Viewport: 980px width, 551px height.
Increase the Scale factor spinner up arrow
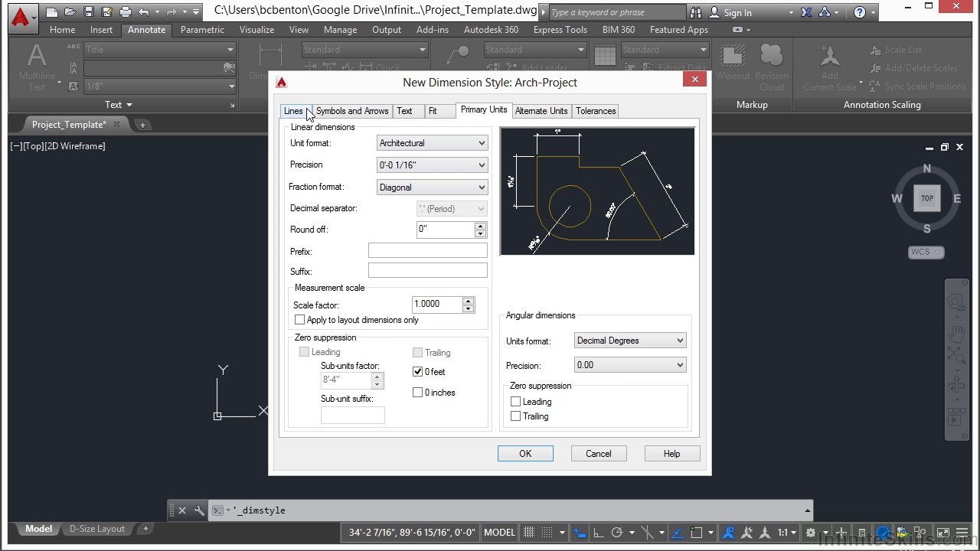[469, 301]
